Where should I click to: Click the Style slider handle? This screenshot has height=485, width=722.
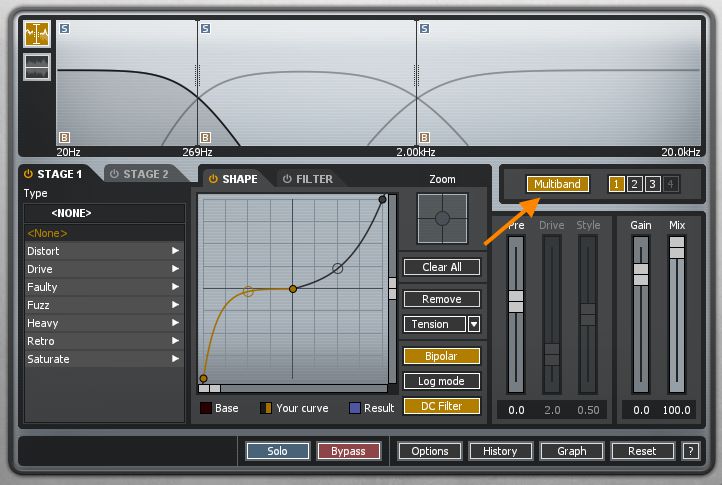click(588, 315)
